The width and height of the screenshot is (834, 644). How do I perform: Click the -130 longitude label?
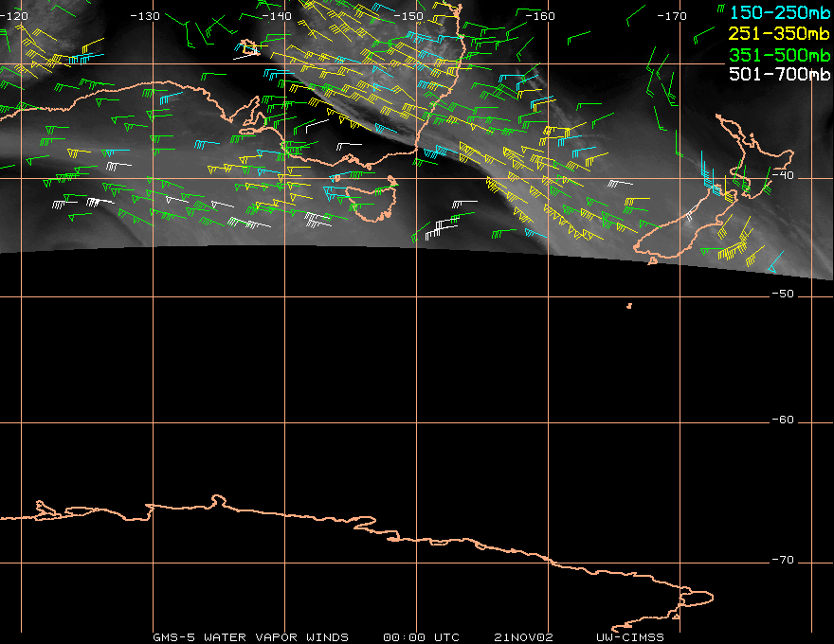click(145, 16)
